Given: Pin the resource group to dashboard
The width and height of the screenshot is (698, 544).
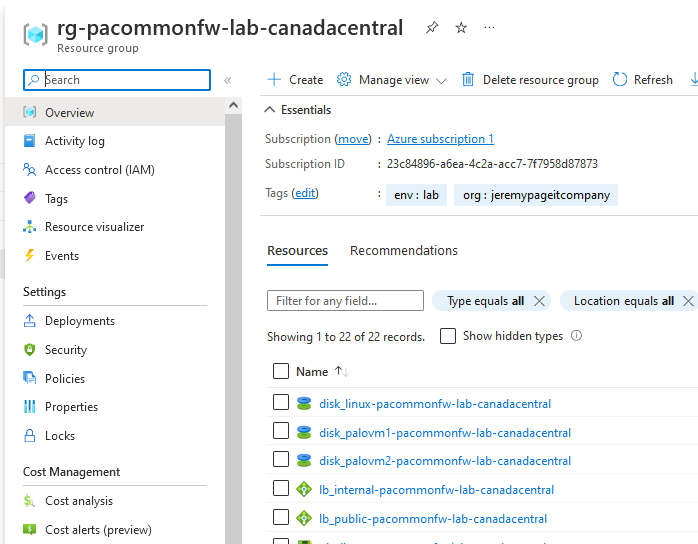Looking at the screenshot, I should [x=431, y=28].
